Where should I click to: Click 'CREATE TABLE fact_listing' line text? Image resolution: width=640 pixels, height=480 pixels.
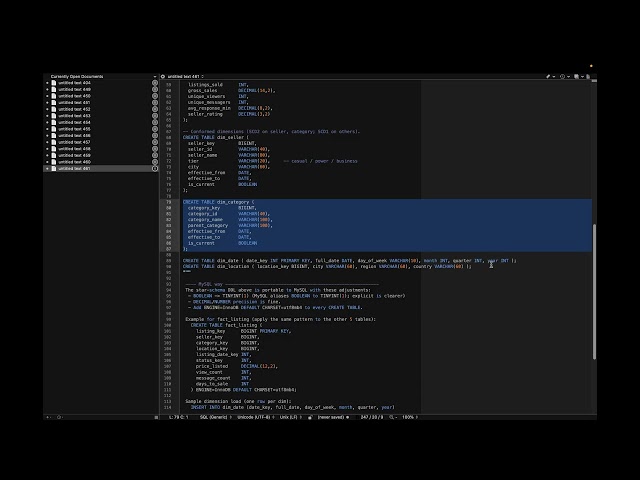(227, 325)
